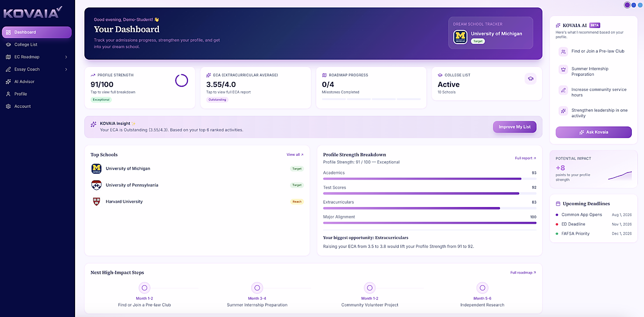
Task: Click the Month 5-6 Independent Research step circle
Action: click(x=483, y=288)
